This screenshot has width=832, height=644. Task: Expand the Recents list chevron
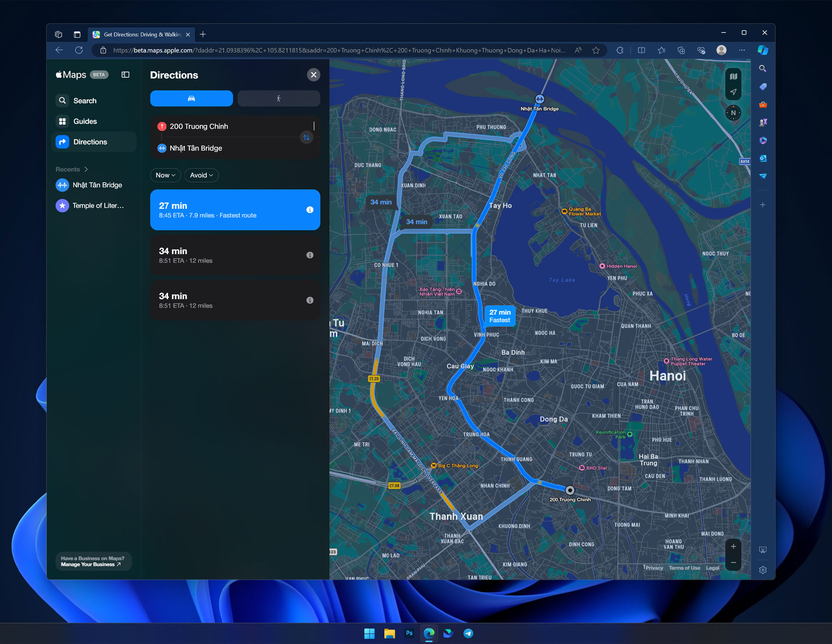click(86, 169)
